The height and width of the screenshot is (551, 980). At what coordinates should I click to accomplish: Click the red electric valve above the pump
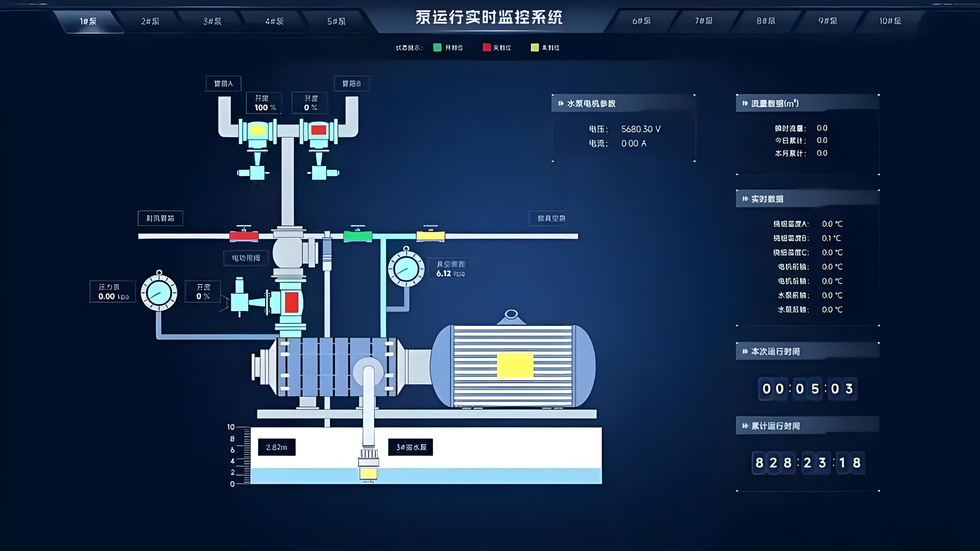pos(291,302)
